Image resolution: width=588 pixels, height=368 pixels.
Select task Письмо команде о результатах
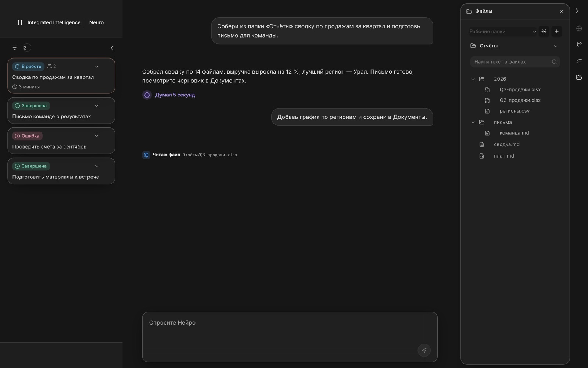pos(61,111)
